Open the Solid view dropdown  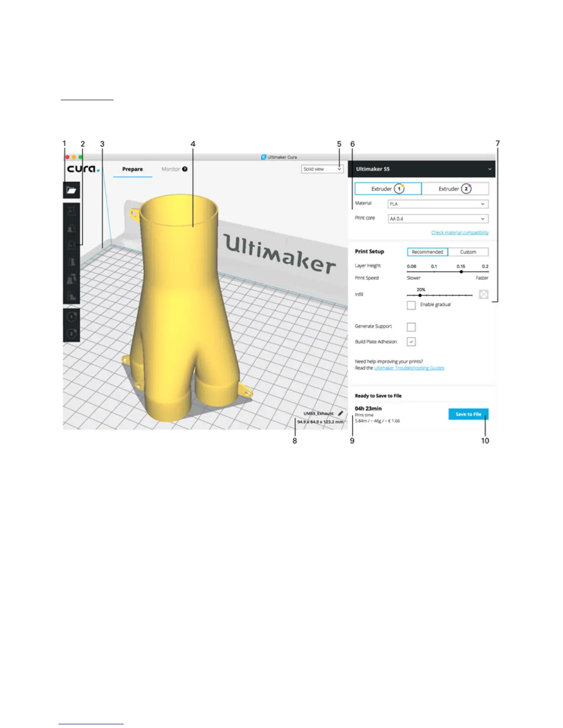(322, 169)
